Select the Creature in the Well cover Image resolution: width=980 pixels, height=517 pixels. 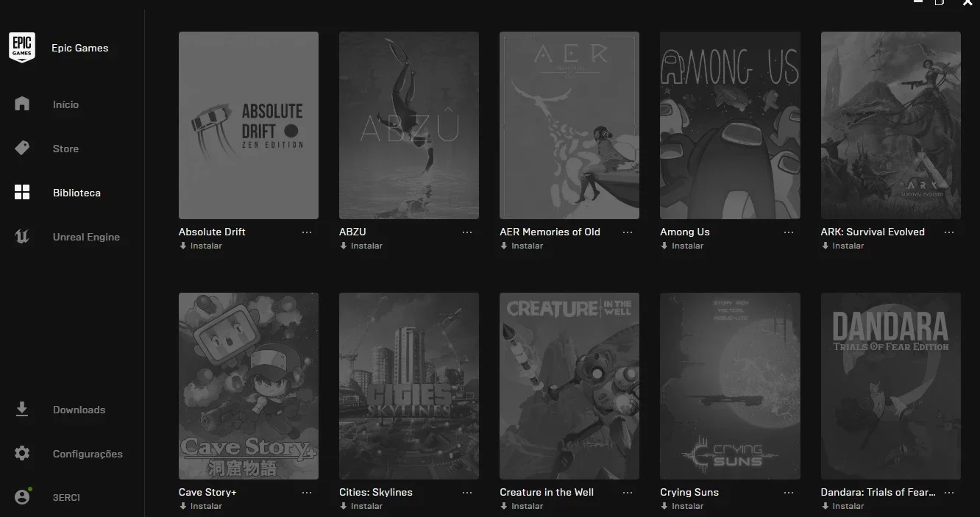click(x=569, y=386)
